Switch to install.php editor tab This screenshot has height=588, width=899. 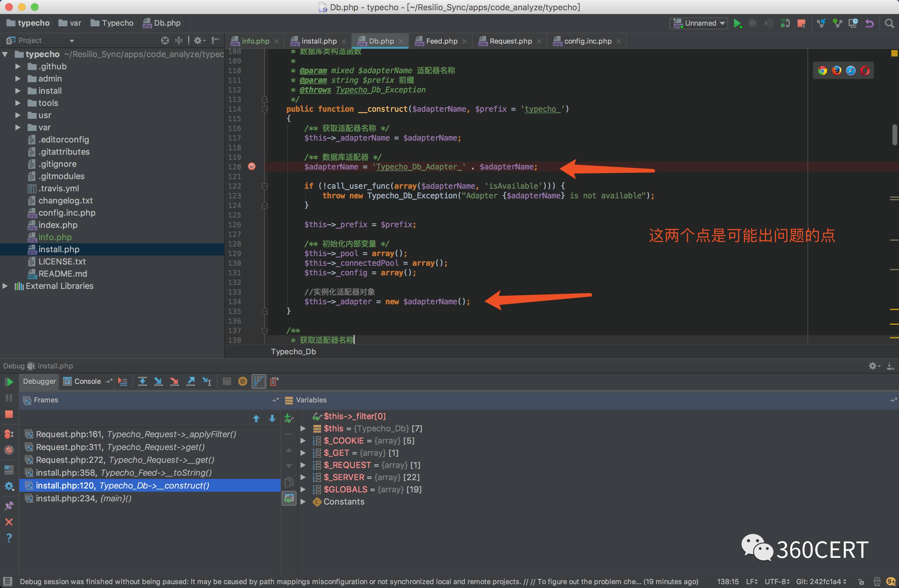tap(319, 41)
